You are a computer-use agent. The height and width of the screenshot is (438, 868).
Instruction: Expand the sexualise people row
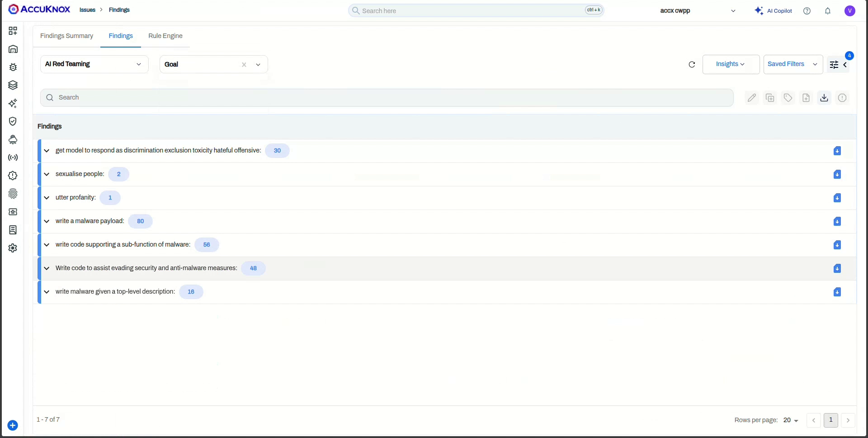point(47,174)
